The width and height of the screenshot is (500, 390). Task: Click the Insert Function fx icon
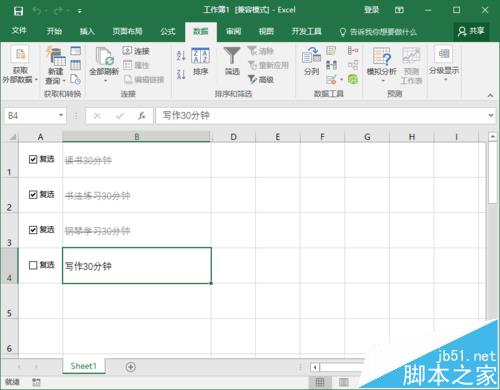pyautogui.click(x=141, y=116)
